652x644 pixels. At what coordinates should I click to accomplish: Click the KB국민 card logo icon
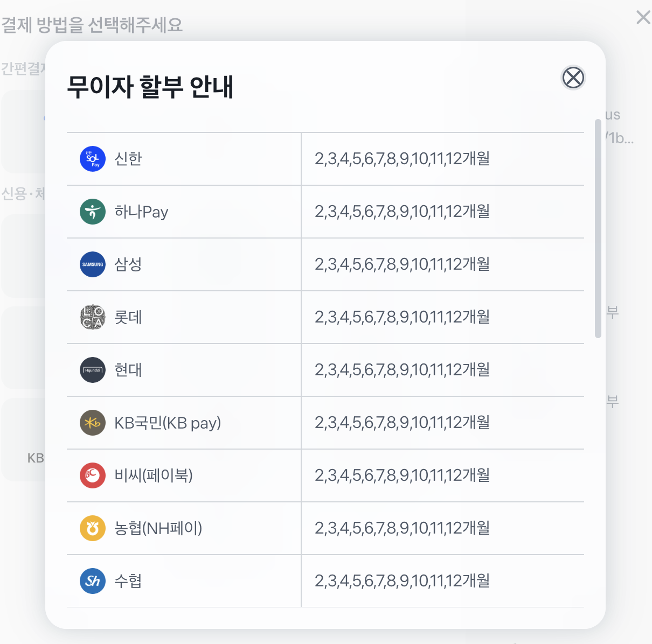tap(93, 423)
